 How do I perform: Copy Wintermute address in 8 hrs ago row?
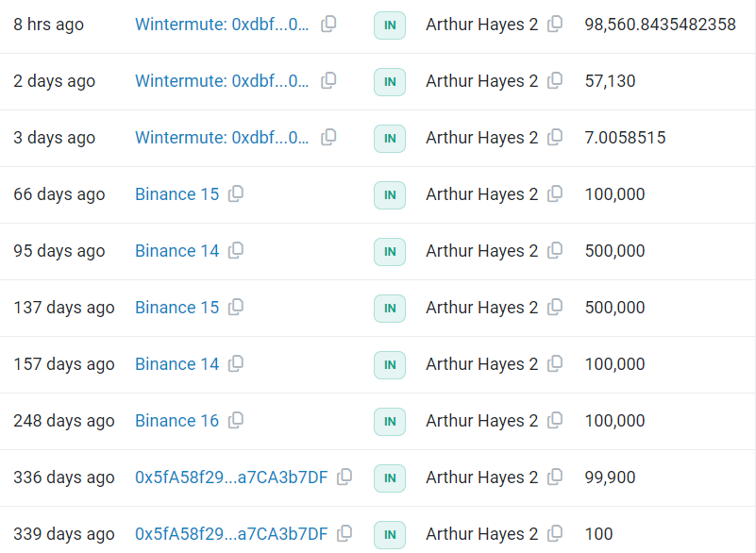tap(328, 24)
